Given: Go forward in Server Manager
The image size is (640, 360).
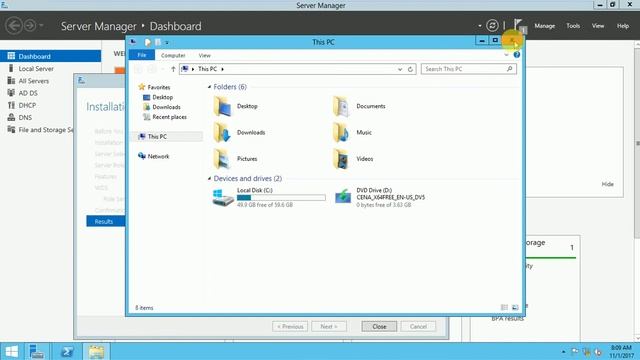Looking at the screenshot, I should click(x=30, y=26).
